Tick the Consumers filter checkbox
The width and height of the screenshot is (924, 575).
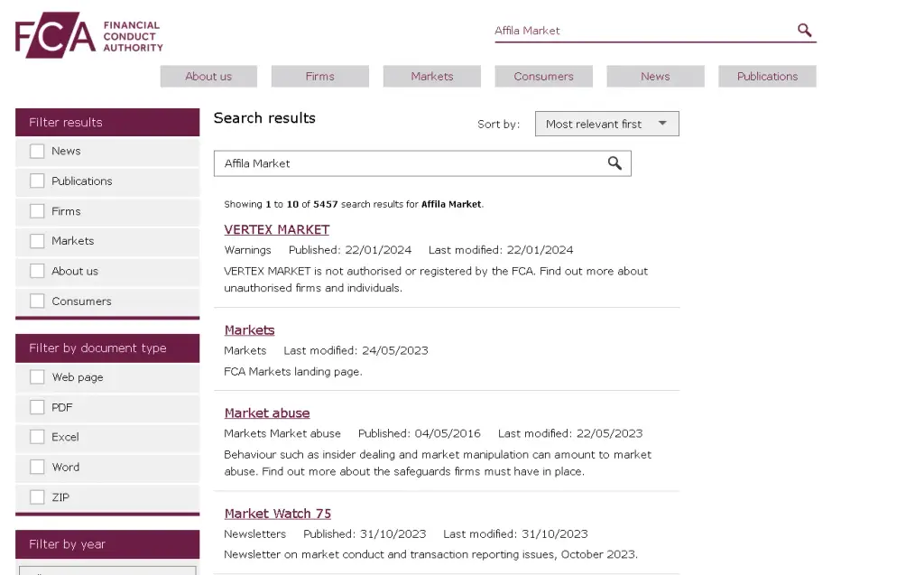pos(37,301)
